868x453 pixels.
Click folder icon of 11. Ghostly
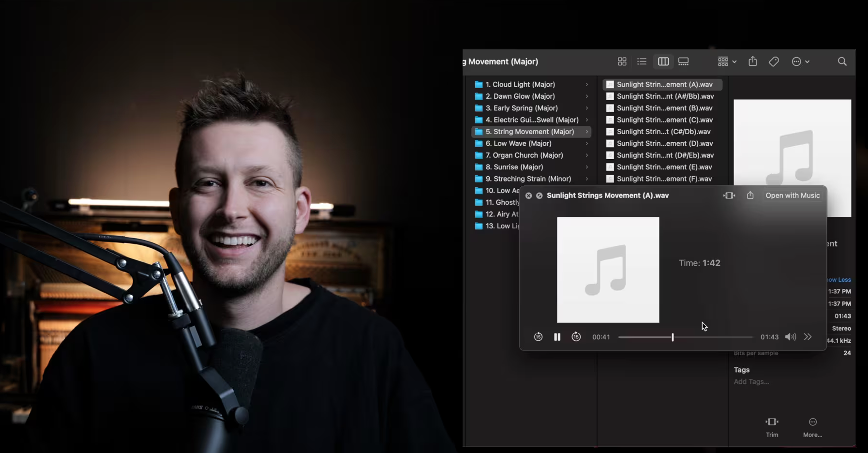(479, 202)
